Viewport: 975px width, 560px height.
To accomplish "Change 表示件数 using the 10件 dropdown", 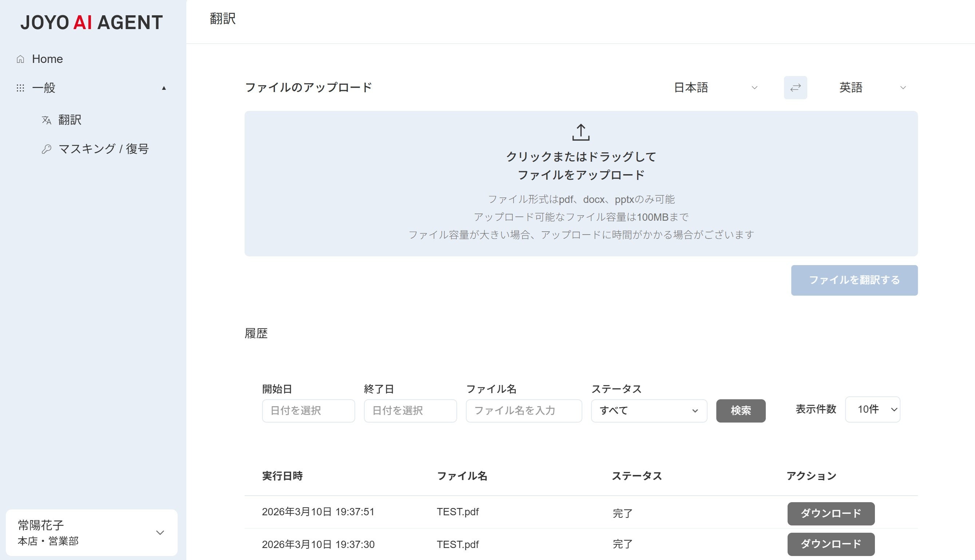I will (x=872, y=409).
